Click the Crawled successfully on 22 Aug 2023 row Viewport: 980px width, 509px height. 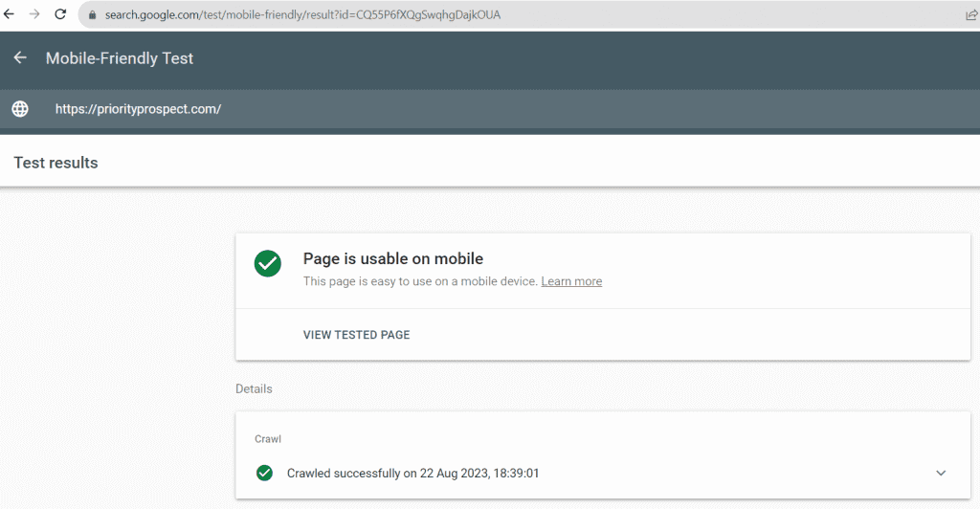603,473
